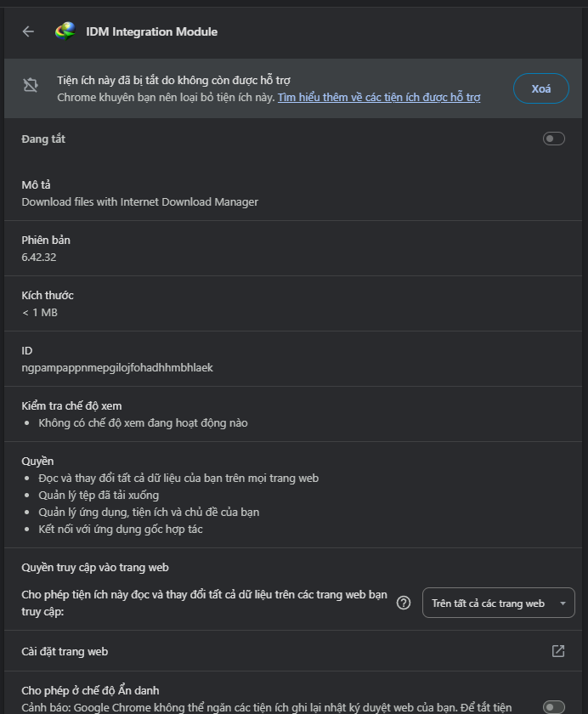Click the extension ID string starting with ngpampappn
Image resolution: width=588 pixels, height=714 pixels.
tap(116, 368)
